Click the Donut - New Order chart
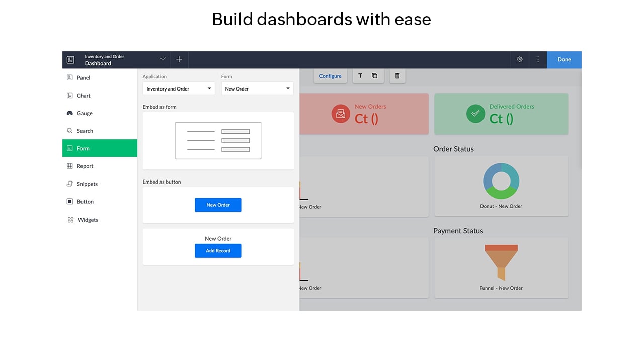The height and width of the screenshot is (362, 644). pyautogui.click(x=501, y=186)
